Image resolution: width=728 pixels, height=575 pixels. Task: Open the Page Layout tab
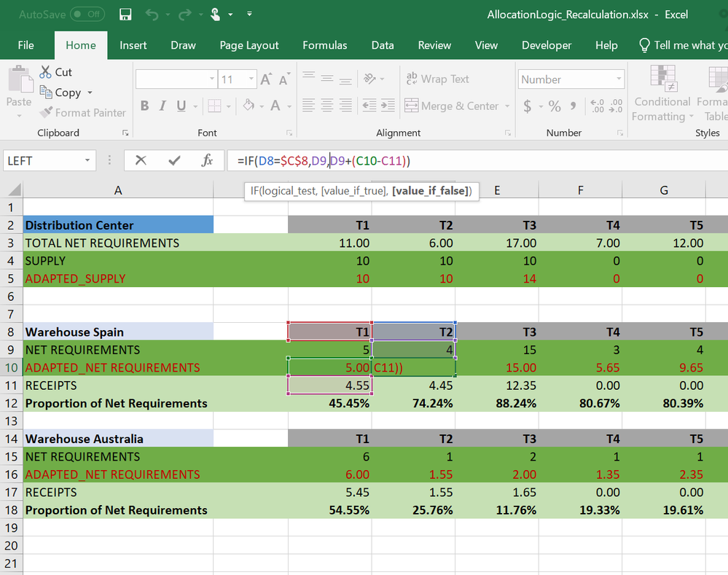coord(249,45)
